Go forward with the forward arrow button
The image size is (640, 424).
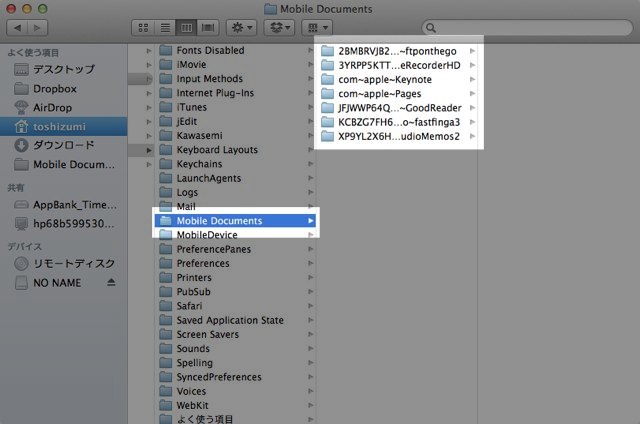(x=37, y=28)
